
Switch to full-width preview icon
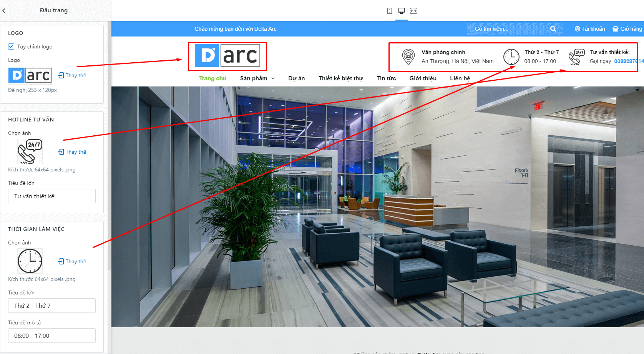(413, 11)
